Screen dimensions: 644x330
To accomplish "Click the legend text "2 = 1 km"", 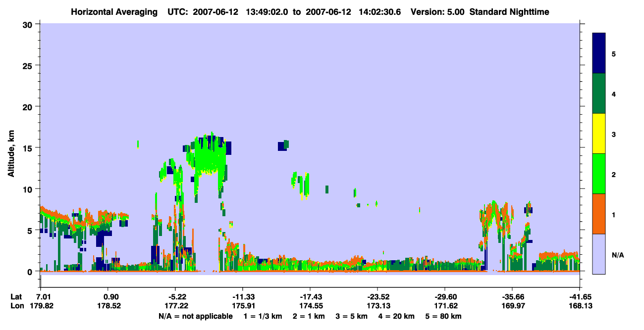I will tap(309, 316).
